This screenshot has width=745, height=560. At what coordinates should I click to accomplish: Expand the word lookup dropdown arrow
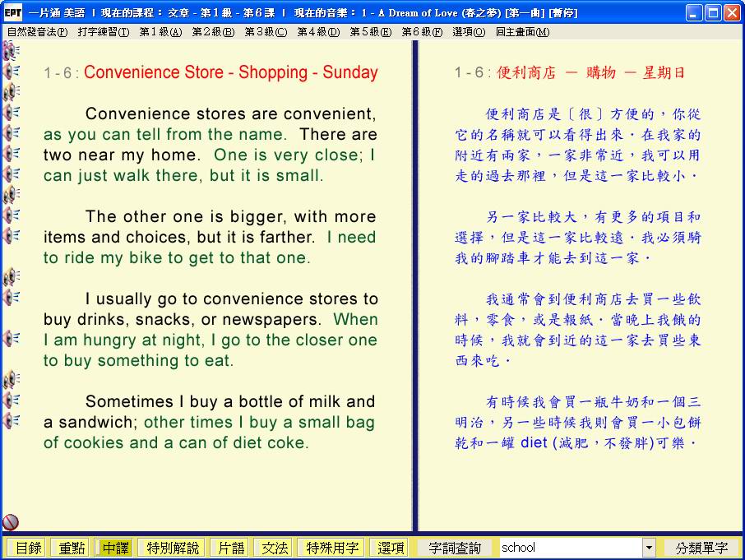[x=649, y=548]
